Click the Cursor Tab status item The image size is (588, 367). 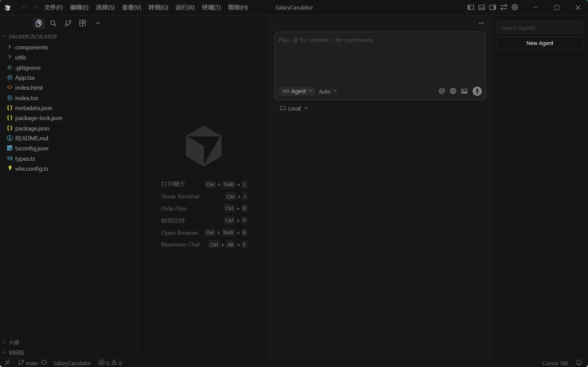(555, 363)
